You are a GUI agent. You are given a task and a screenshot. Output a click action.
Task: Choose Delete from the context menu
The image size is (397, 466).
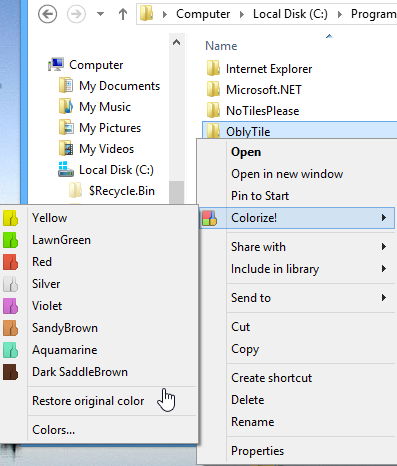click(x=248, y=400)
